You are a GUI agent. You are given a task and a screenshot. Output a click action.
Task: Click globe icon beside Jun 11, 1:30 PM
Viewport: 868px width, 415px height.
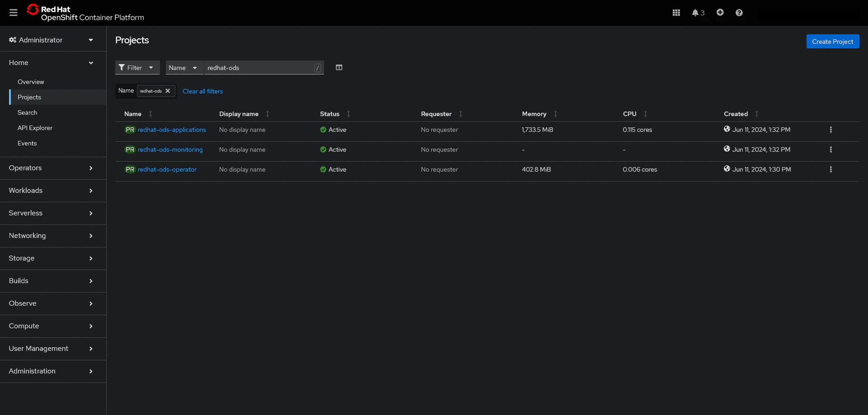727,168
